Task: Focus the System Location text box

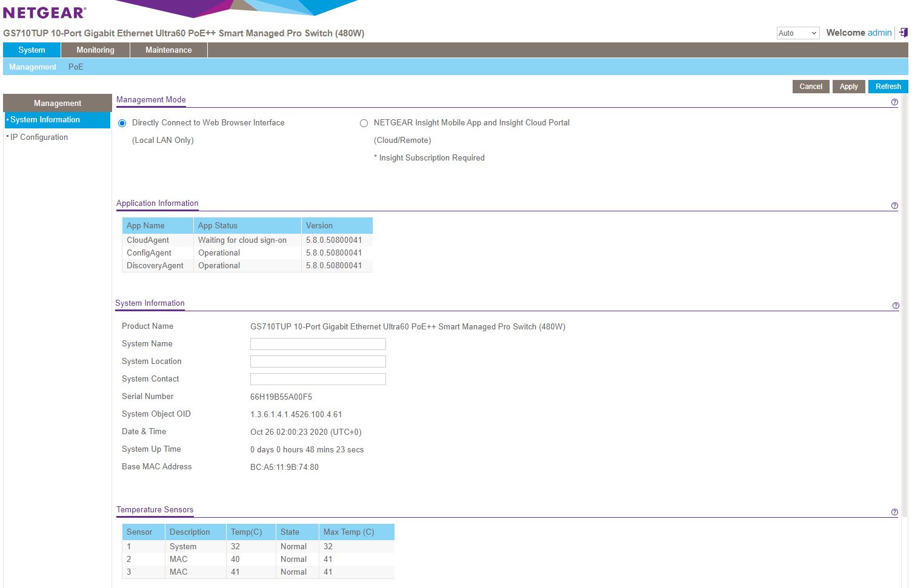Action: [318, 362]
